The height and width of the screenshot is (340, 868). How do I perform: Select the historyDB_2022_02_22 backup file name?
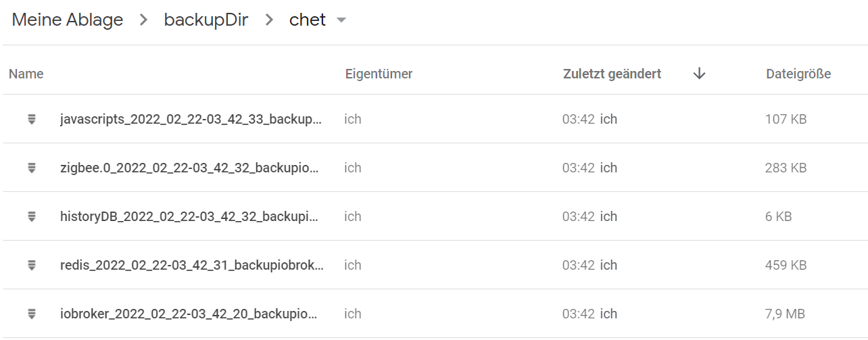click(189, 216)
